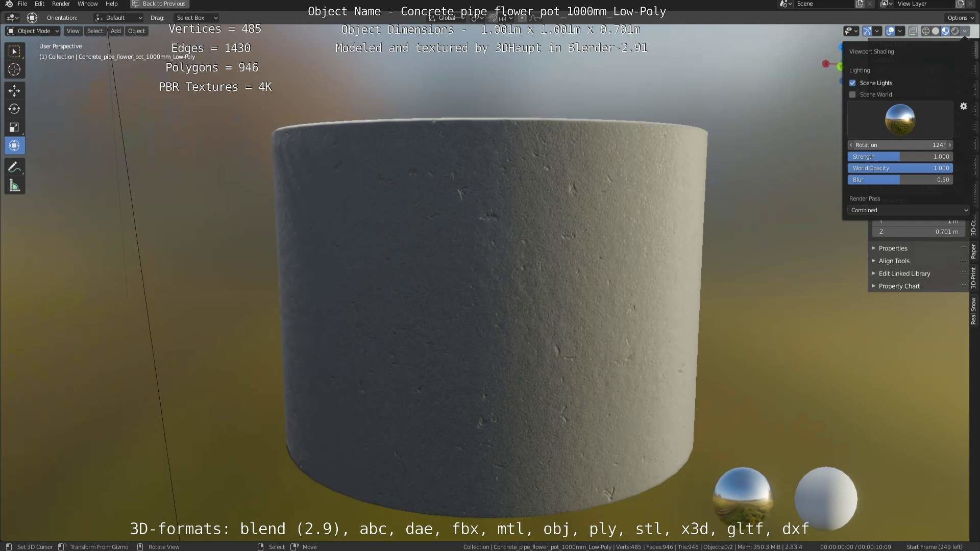This screenshot has height=551, width=980.
Task: Open Render Pass Combined dropdown
Action: tap(909, 210)
